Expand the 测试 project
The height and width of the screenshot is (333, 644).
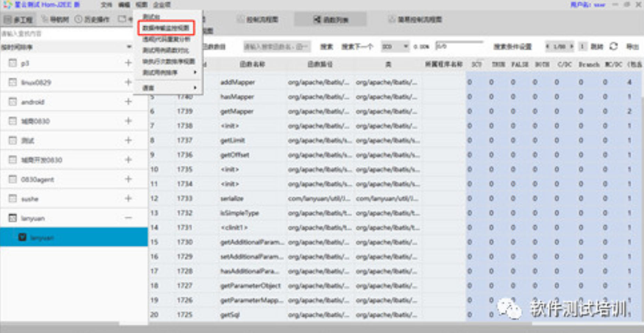click(x=128, y=140)
